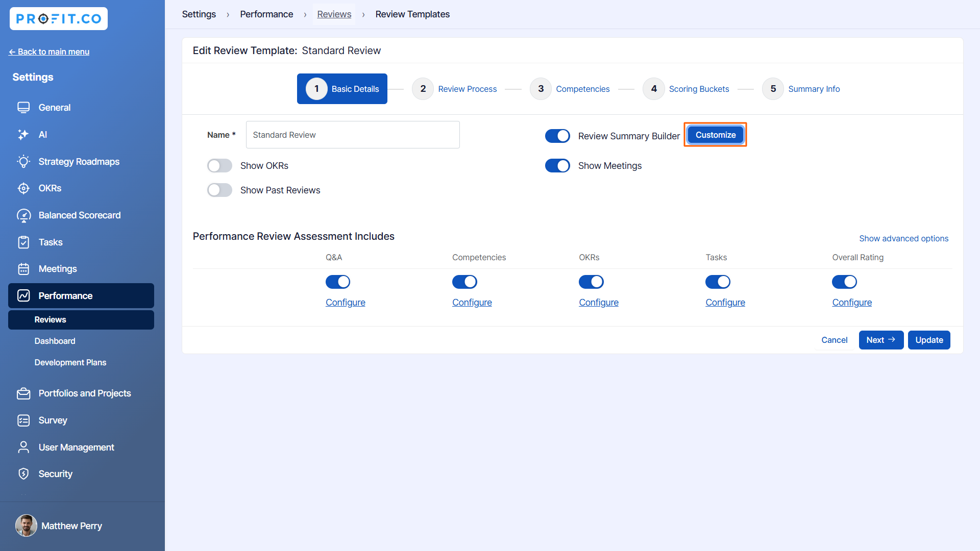Image resolution: width=980 pixels, height=551 pixels.
Task: Click the Balanced Scorecard gauge icon
Action: tap(23, 215)
